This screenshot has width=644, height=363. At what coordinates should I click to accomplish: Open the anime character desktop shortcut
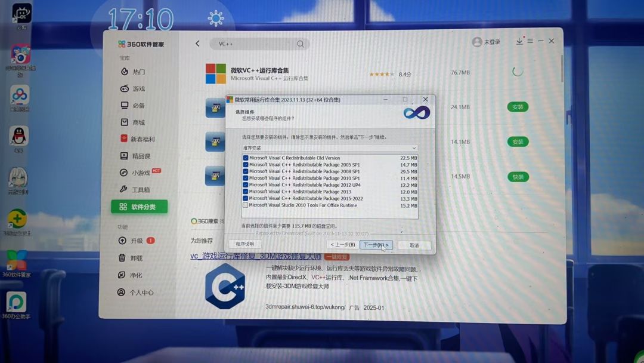coord(18,178)
